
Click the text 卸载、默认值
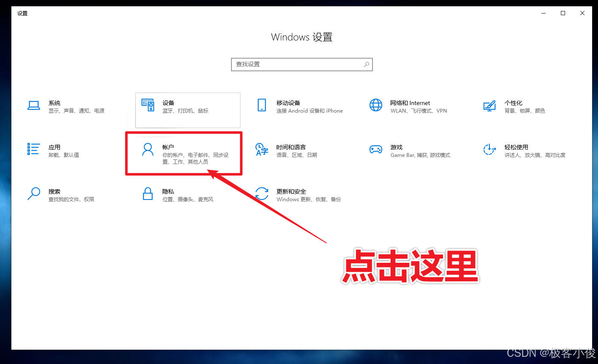(64, 155)
